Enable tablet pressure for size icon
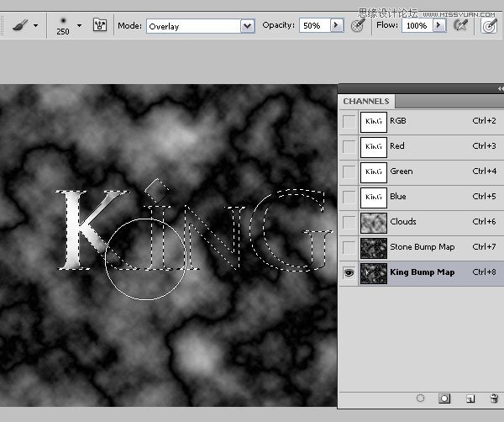 point(489,25)
